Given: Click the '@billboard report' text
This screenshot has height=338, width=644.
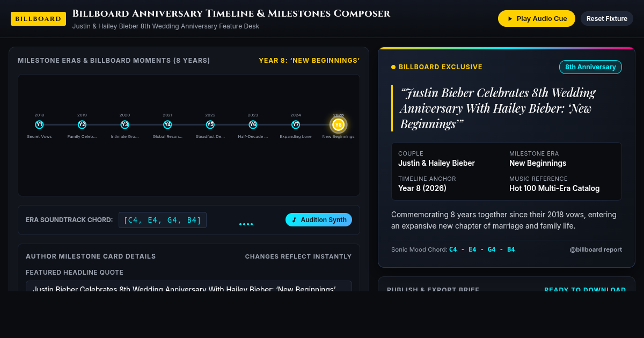Looking at the screenshot, I should tap(596, 249).
